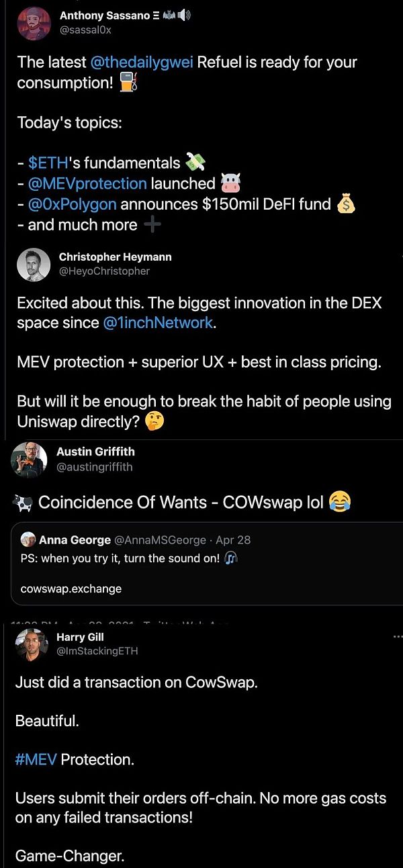
Task: Open Christopher Heymann's profile picture
Action: point(34,264)
